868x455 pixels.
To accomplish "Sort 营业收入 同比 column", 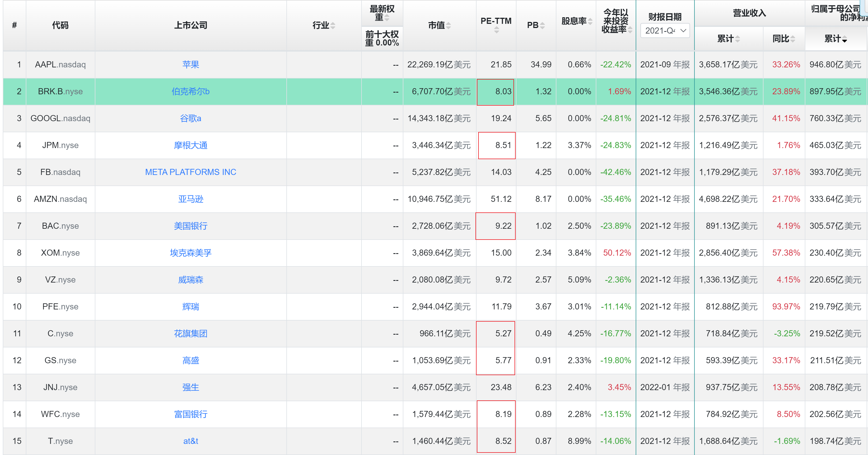I will tap(793, 39).
